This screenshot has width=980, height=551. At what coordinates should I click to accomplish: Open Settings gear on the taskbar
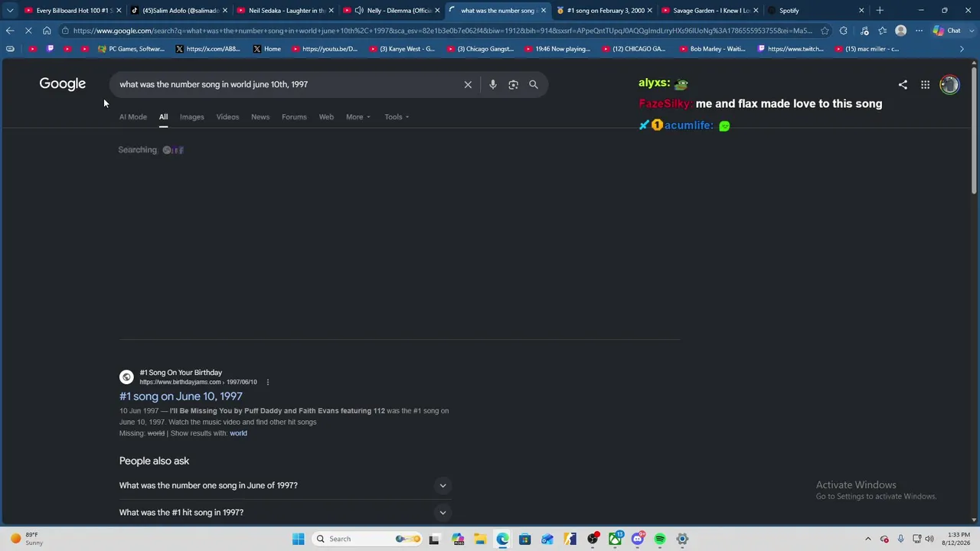tap(682, 539)
